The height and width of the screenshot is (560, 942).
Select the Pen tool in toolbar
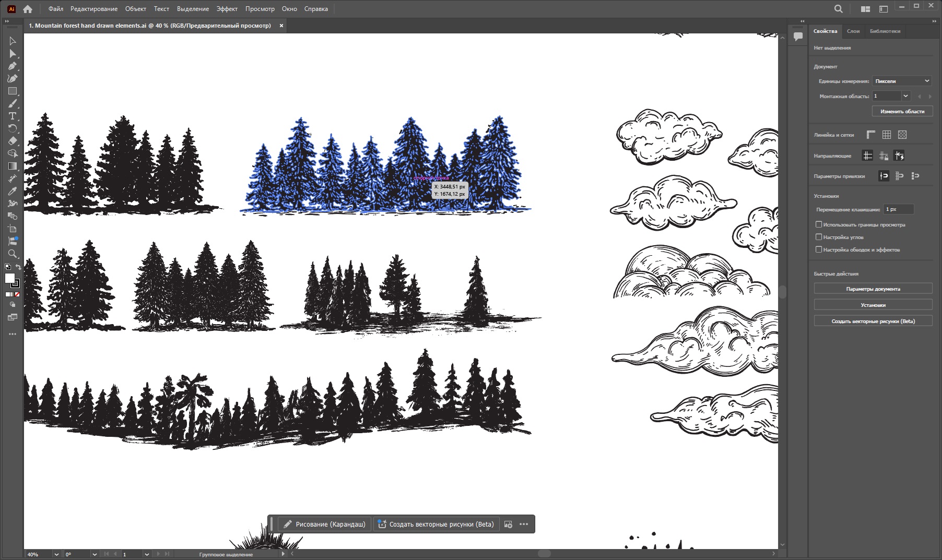pos(13,66)
